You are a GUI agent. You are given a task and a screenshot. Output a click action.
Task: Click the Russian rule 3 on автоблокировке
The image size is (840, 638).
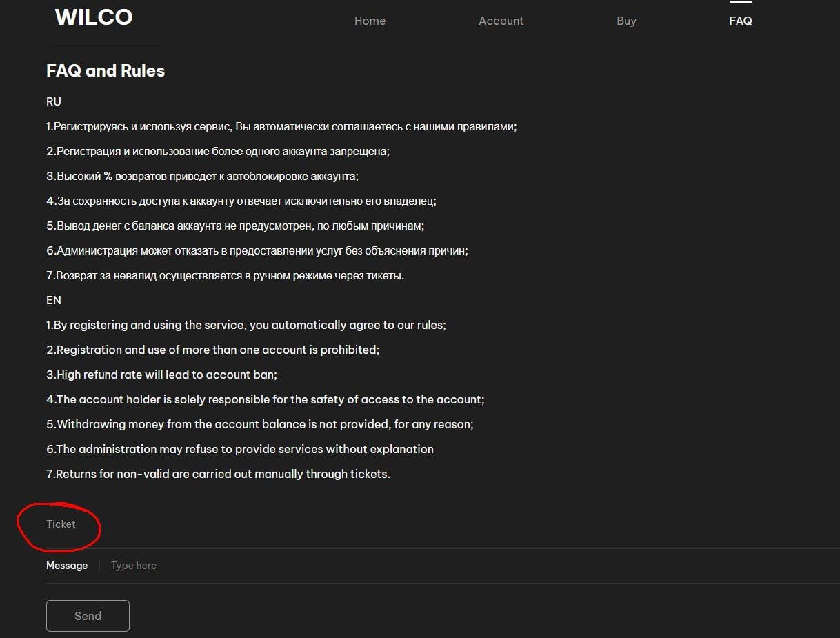203,176
